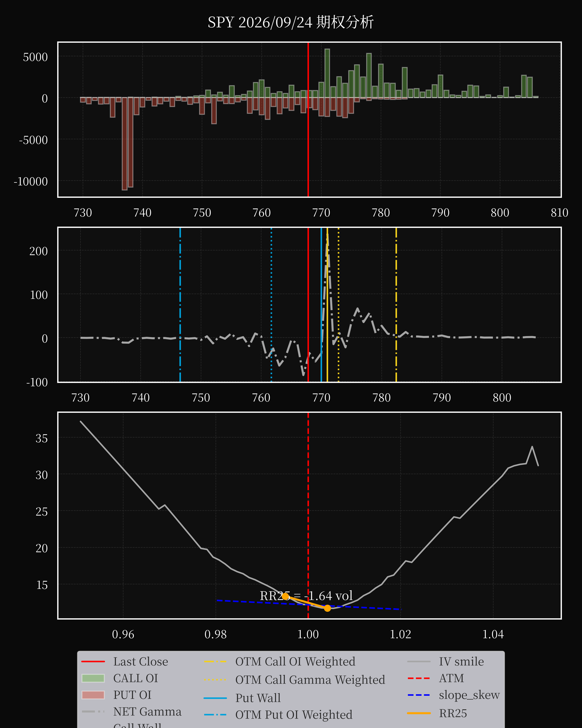The height and width of the screenshot is (728, 582).
Task: Click the 25 y-axis tick on IV chart
Action: click(x=41, y=512)
